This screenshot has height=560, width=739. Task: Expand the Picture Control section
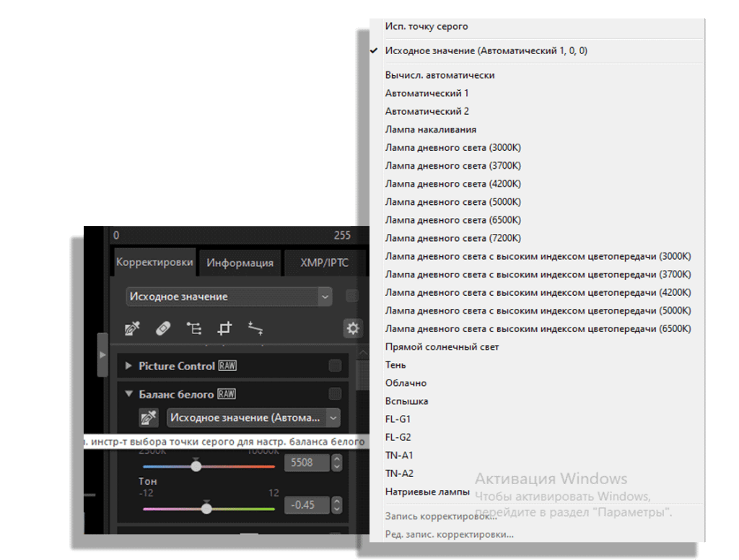click(x=128, y=365)
